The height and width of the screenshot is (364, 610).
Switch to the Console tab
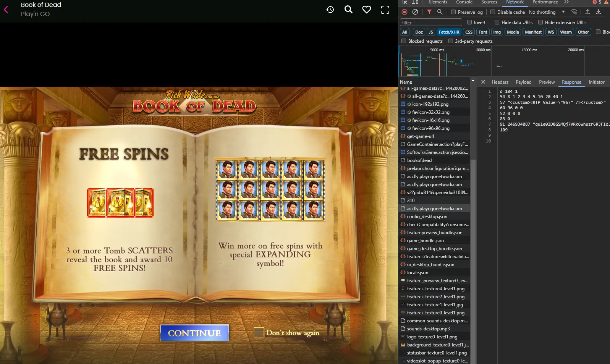(x=464, y=2)
